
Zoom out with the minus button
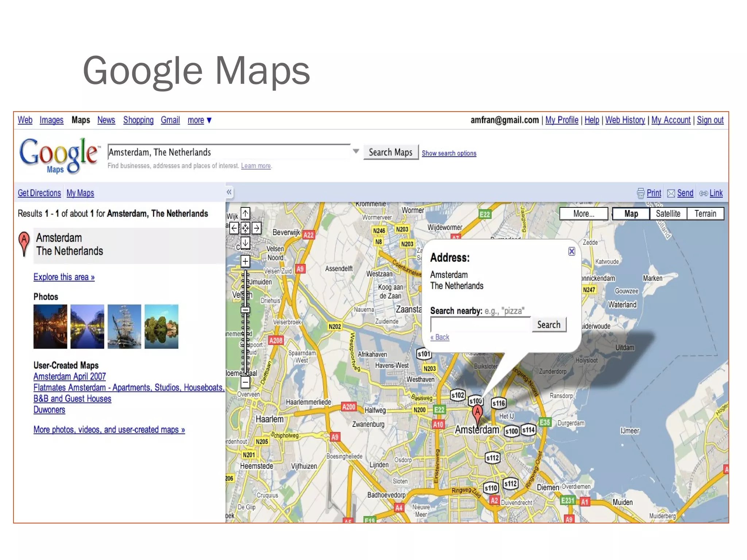(x=245, y=382)
